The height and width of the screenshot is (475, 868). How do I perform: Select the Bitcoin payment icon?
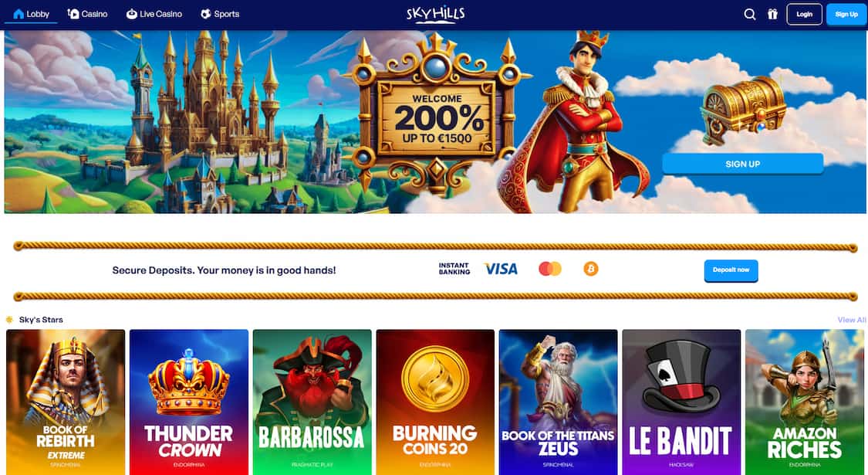591,269
